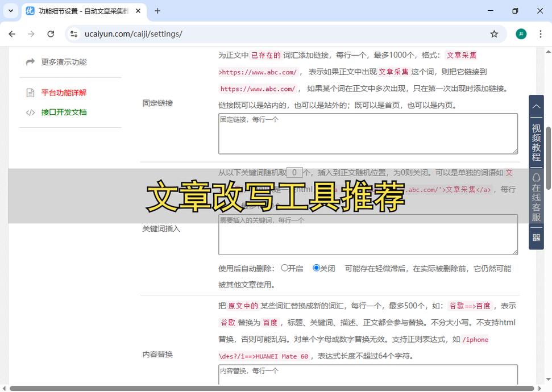Switch to the 功能细节设置 browser tab

coord(80,11)
